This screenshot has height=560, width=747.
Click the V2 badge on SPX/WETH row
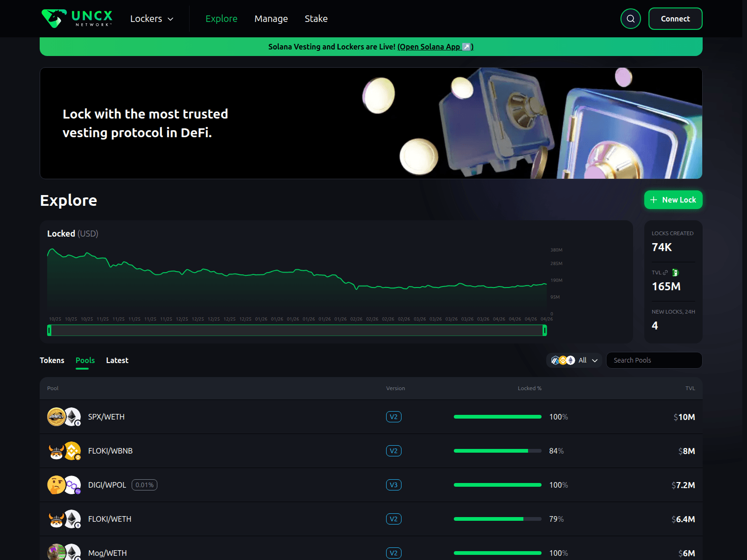coord(394,417)
